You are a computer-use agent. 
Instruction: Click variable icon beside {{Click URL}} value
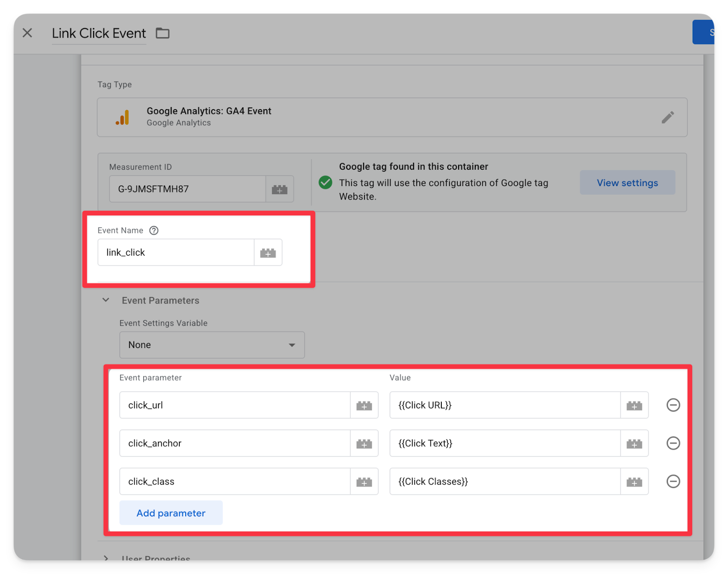tap(634, 405)
